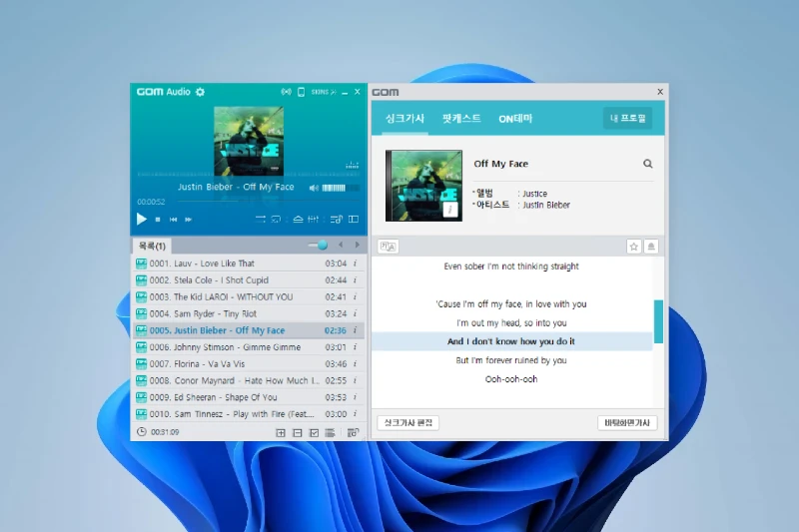
Task: Mute audio with the speaker icon
Action: [314, 188]
